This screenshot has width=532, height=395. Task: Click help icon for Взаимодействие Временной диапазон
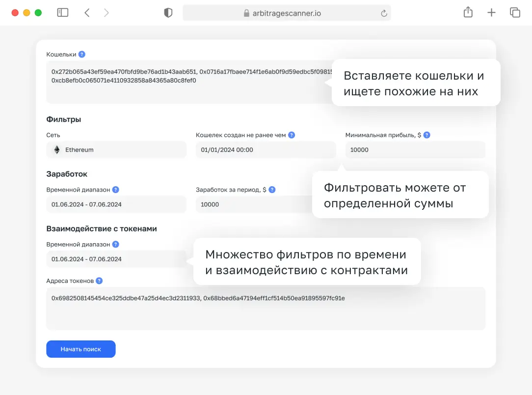click(115, 244)
